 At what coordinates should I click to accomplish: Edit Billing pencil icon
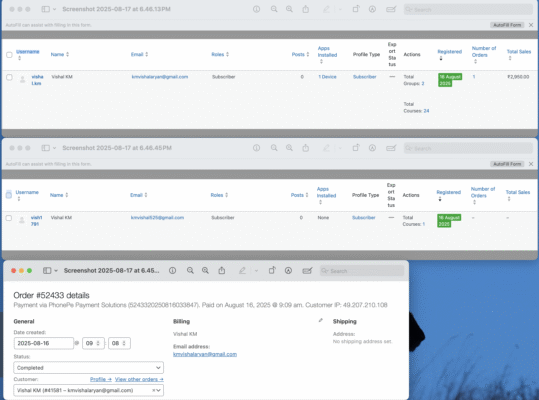click(x=321, y=320)
